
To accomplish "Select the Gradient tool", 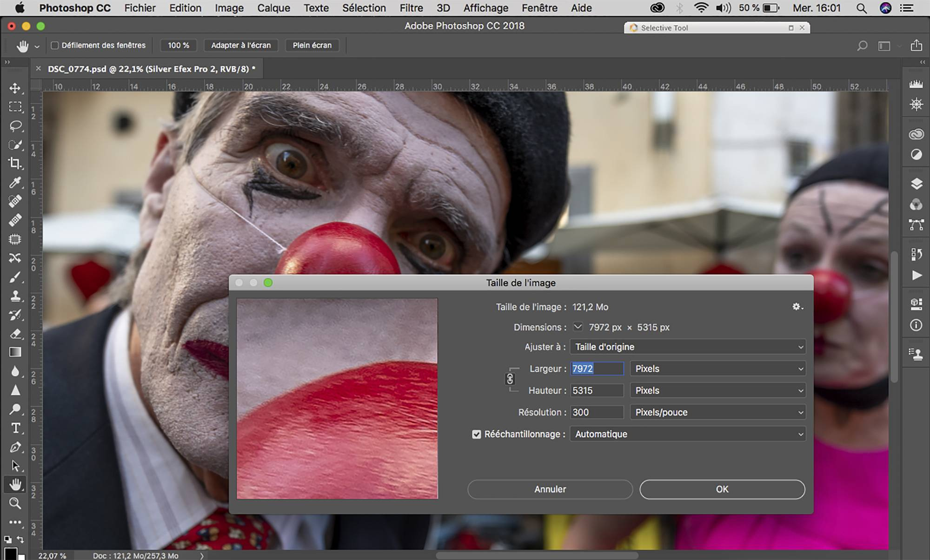I will 15,352.
